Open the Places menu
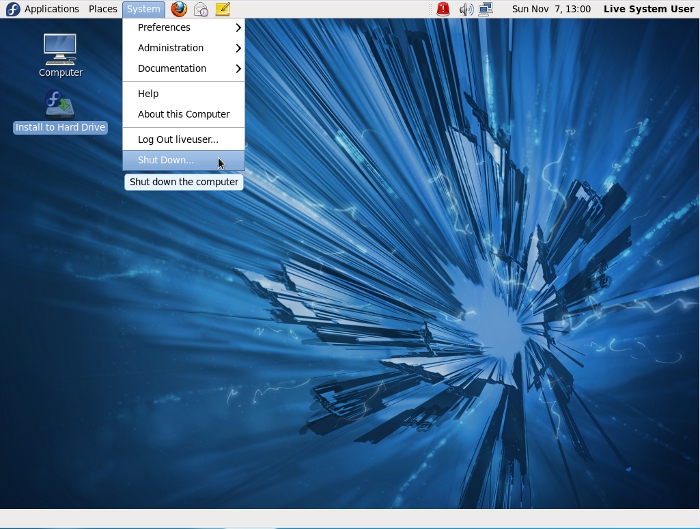The image size is (700, 529). tap(103, 9)
